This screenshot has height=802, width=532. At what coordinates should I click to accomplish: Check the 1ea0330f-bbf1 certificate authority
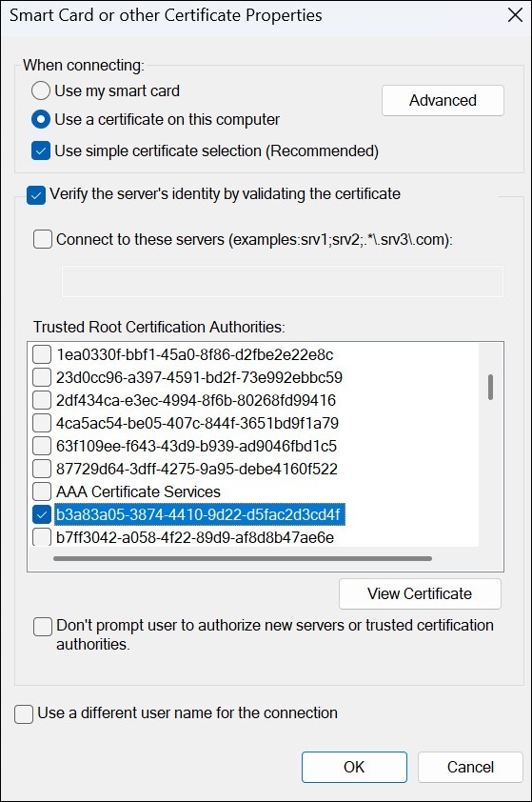tap(42, 354)
